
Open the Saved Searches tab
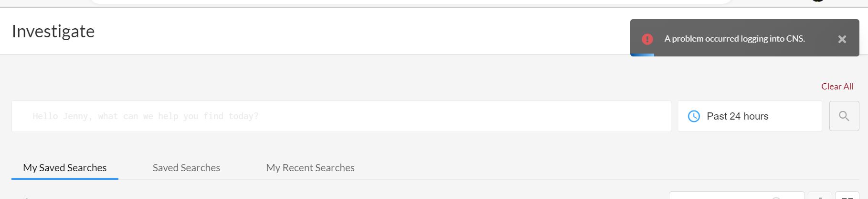[186, 168]
